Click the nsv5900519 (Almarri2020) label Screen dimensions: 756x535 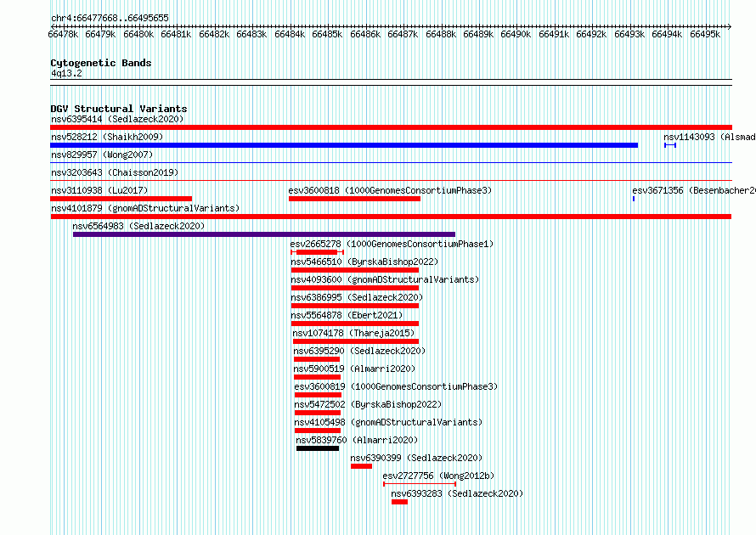click(354, 369)
